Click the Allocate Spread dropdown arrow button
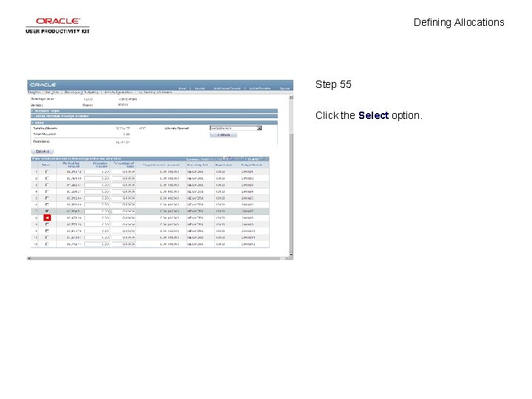 click(x=259, y=129)
